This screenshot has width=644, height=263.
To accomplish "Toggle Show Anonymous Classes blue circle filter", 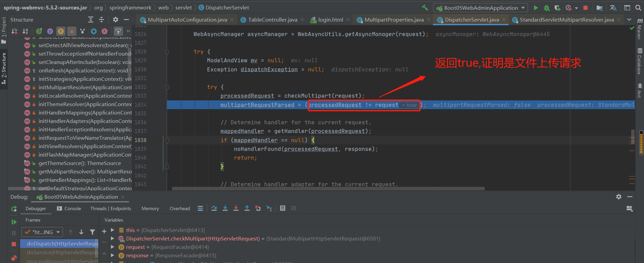I will [94, 31].
